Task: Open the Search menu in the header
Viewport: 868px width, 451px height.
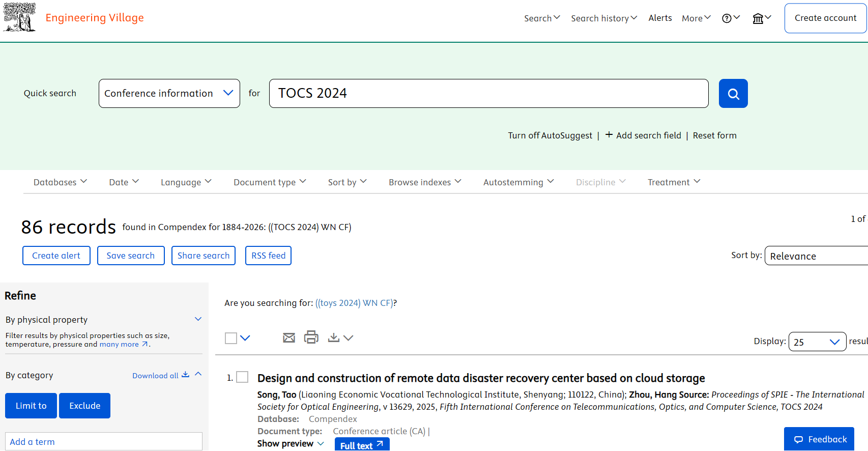Action: point(542,18)
